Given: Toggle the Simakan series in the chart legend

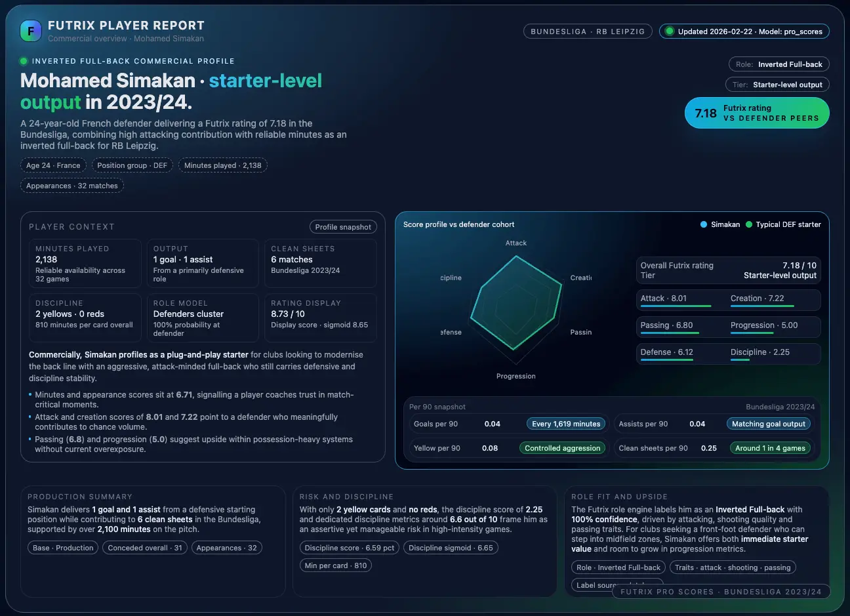Looking at the screenshot, I should pyautogui.click(x=719, y=224).
